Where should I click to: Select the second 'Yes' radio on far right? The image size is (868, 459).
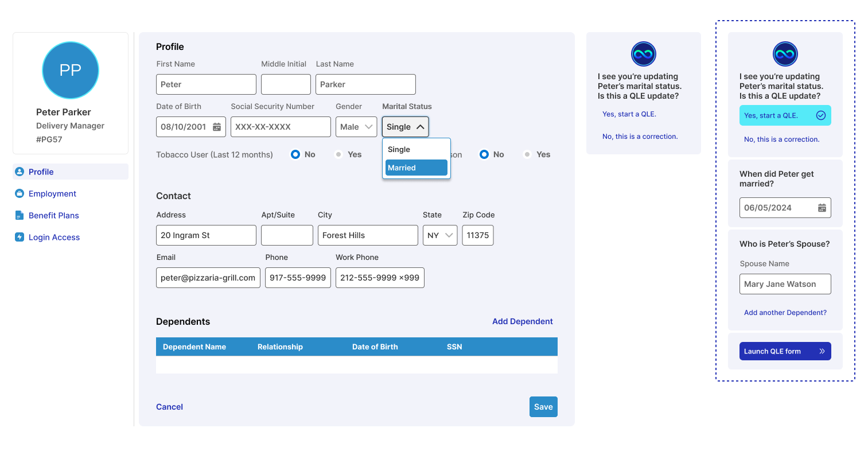527,154
